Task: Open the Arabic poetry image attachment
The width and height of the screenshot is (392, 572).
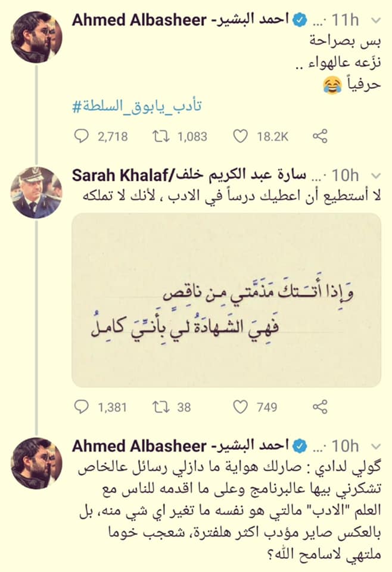Action: tap(226, 300)
